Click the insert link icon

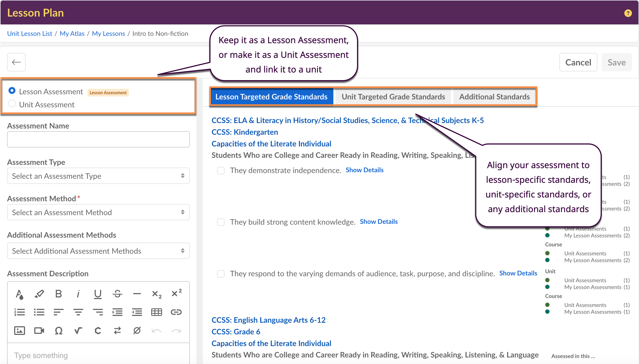[176, 312]
